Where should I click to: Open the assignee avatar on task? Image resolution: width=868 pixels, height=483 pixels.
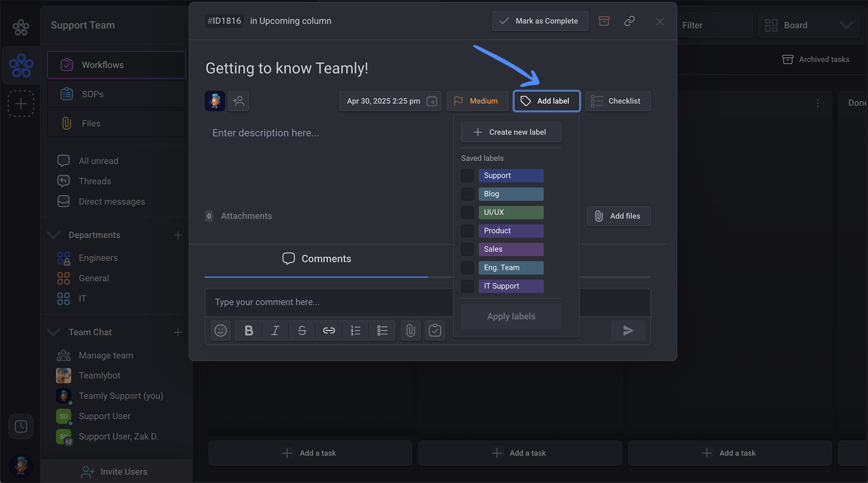pyautogui.click(x=215, y=101)
